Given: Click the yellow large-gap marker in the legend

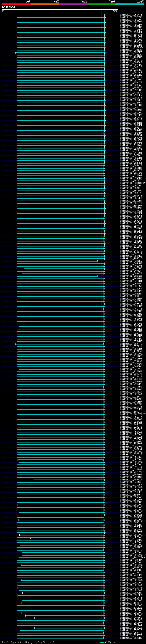Looking at the screenshot, I should pyautogui.click(x=19, y=642).
